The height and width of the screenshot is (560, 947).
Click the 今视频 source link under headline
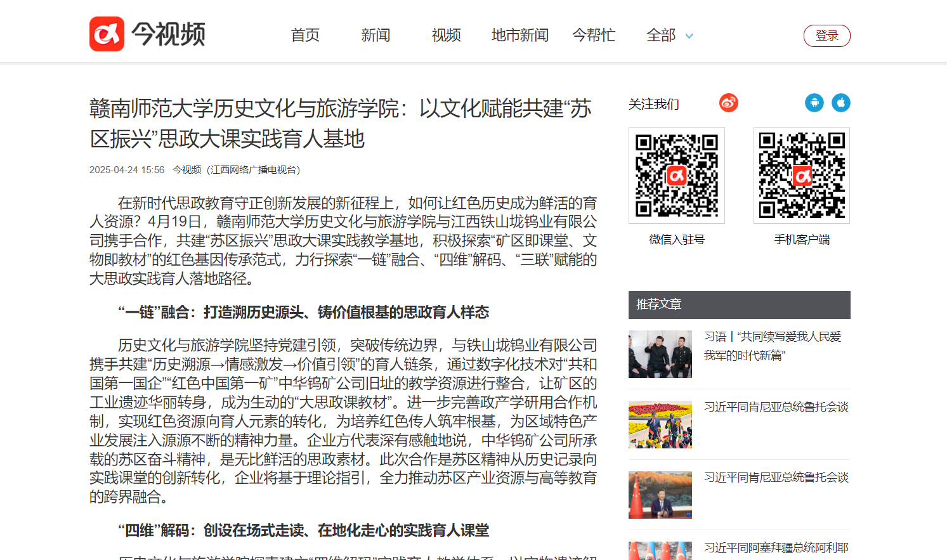click(x=187, y=170)
